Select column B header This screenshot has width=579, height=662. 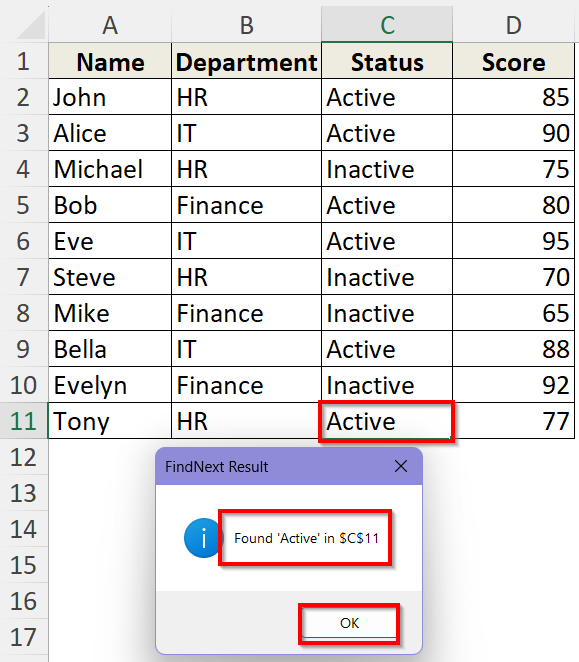click(x=246, y=24)
